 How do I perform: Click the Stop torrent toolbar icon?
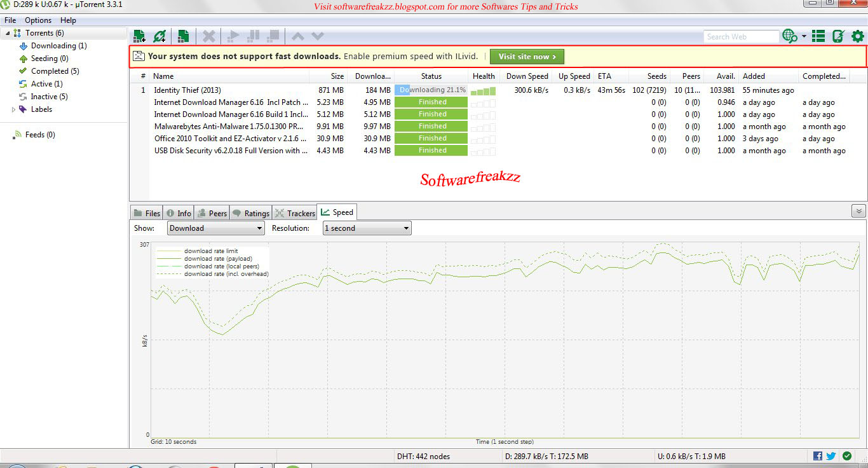coord(273,36)
